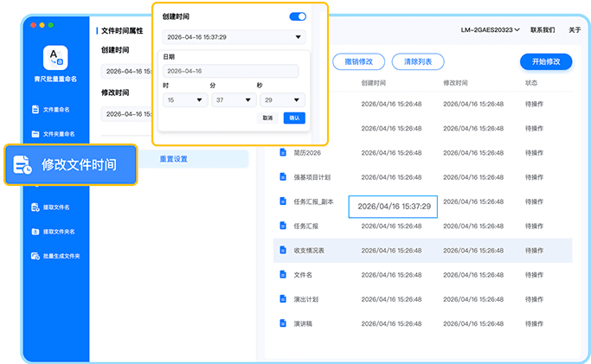Open the 秒 second dropdown showing 29

point(281,100)
